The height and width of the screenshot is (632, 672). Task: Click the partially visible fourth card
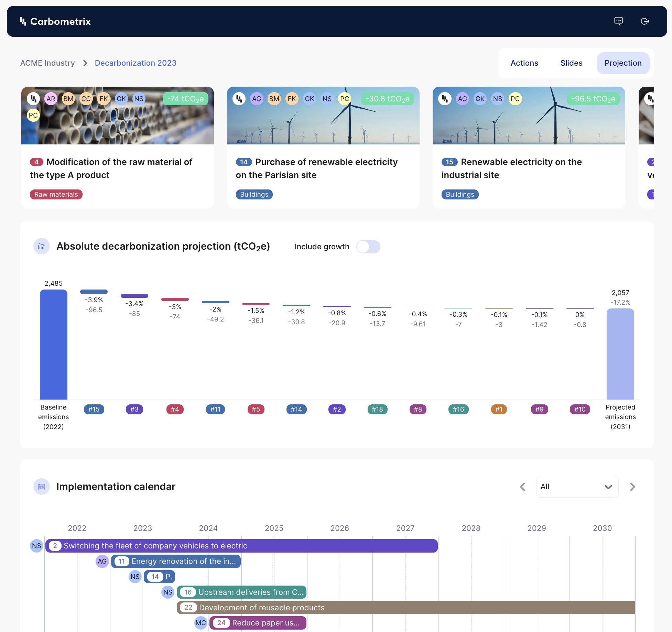[647, 147]
